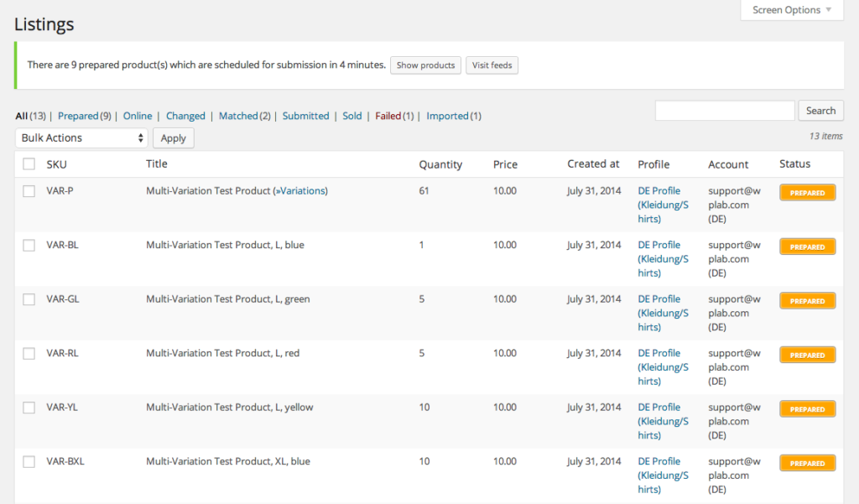View all 13 listings via All filter
Image resolution: width=859 pixels, height=504 pixels.
[21, 116]
